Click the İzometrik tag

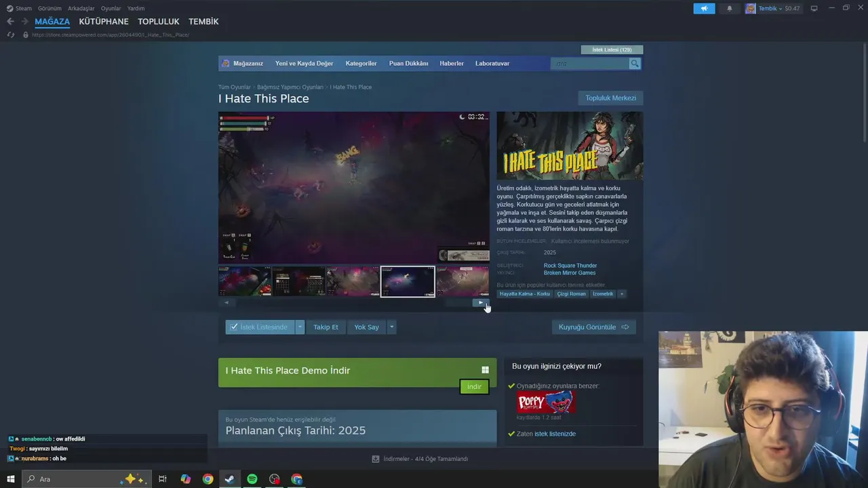(x=603, y=294)
